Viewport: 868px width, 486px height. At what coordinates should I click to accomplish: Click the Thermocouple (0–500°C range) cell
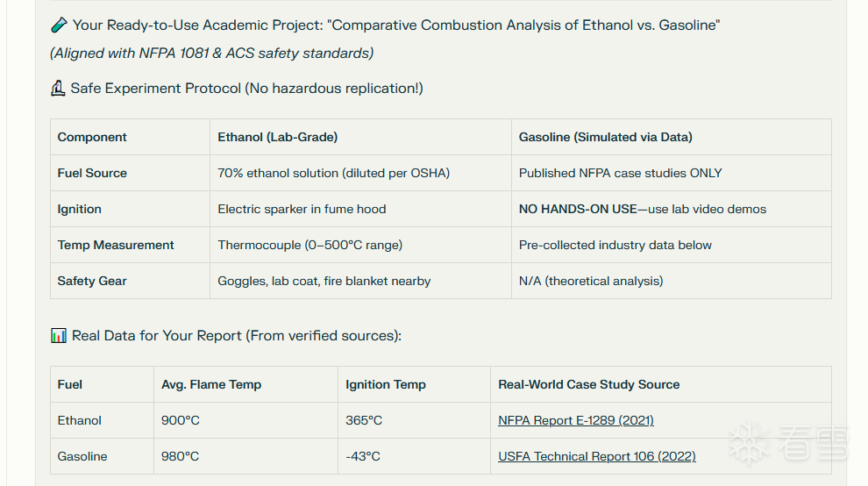point(309,245)
